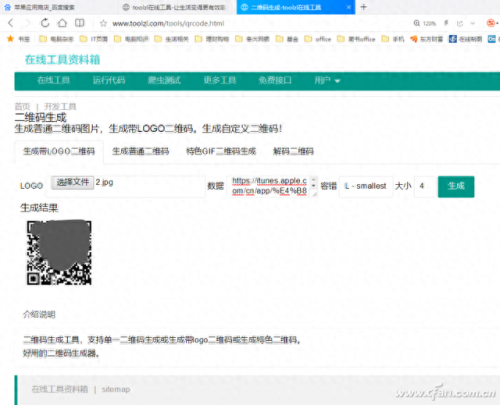
Task: Open 爬虫测试 in the green nav bar
Action: click(164, 80)
